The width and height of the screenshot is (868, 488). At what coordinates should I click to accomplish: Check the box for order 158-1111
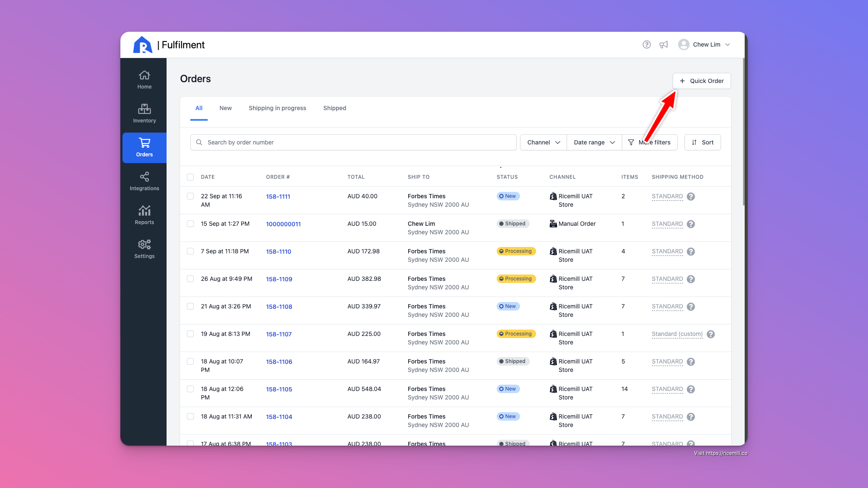pyautogui.click(x=190, y=196)
